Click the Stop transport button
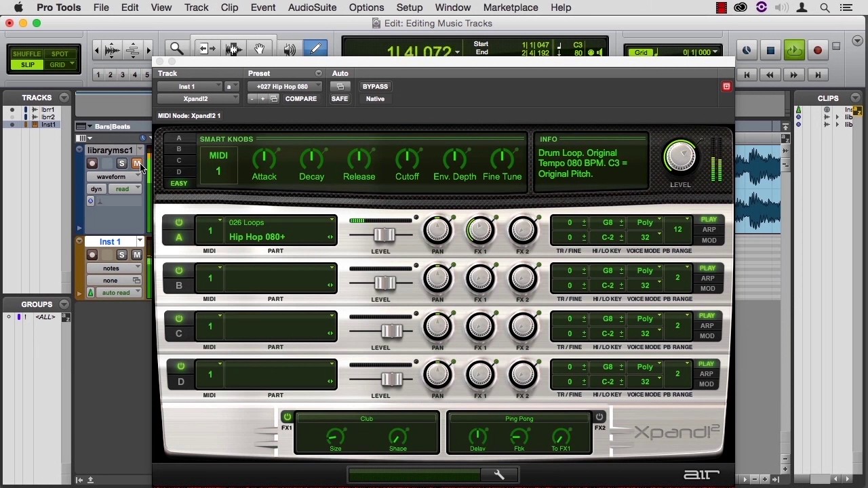The width and height of the screenshot is (868, 488). click(770, 51)
